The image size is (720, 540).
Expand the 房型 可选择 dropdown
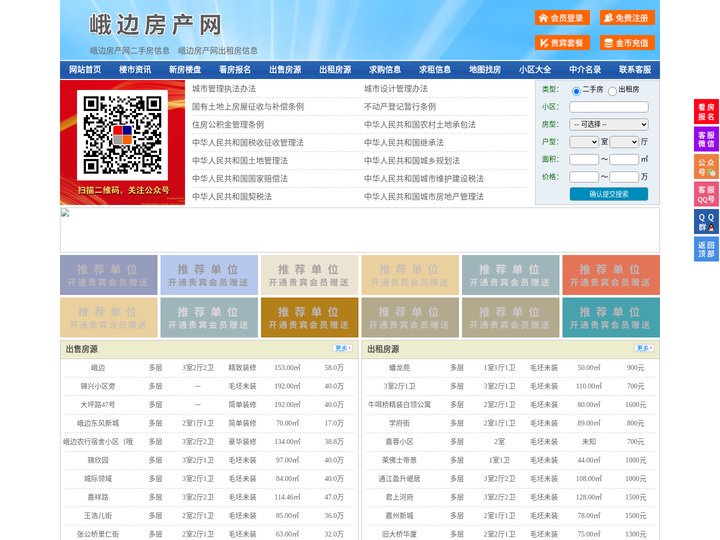pos(609,124)
